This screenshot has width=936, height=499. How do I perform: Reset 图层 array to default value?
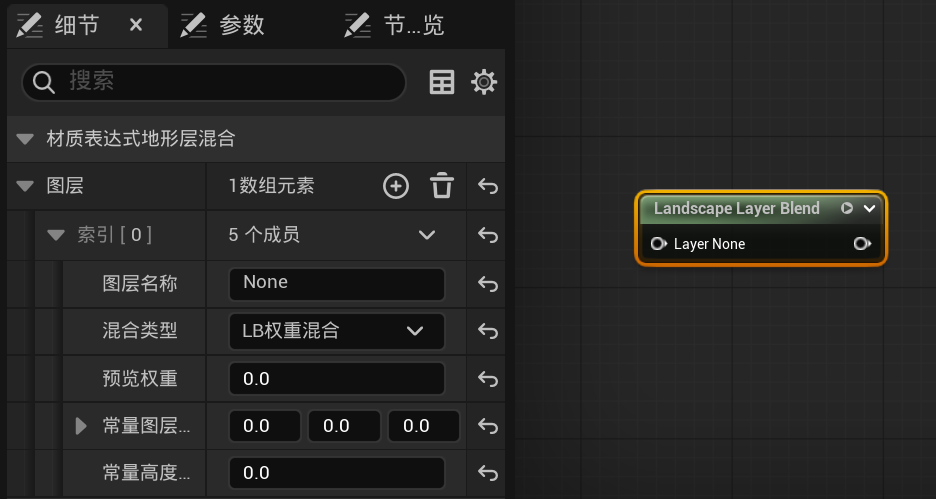[x=488, y=186]
